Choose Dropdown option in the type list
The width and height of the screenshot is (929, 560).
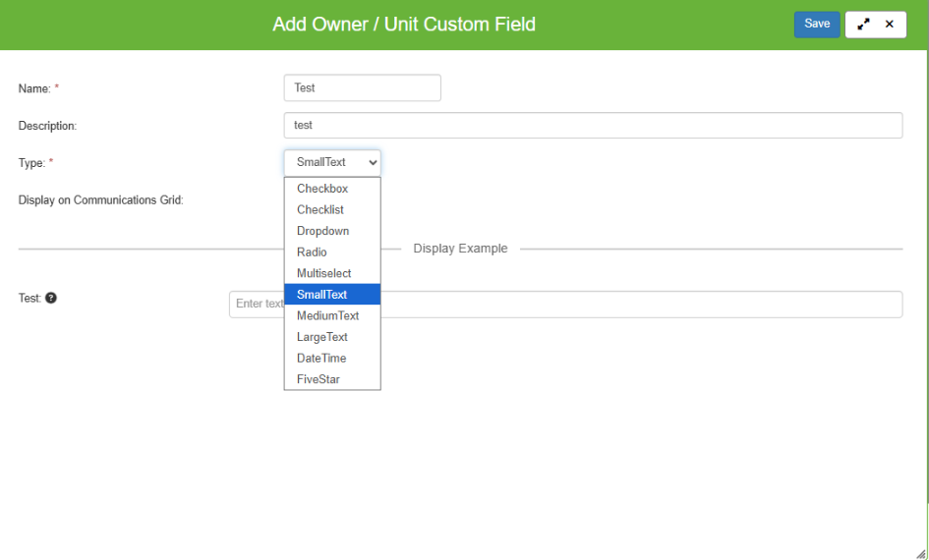point(332,231)
